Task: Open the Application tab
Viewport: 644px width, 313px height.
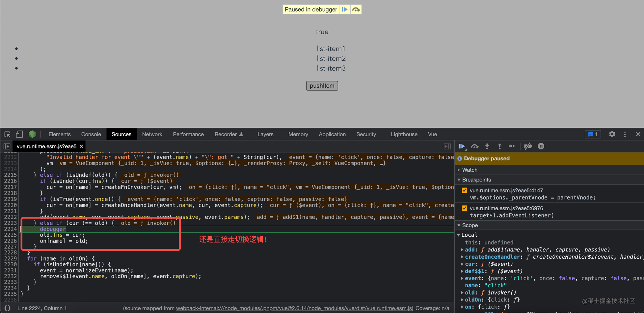Action: 332,134
